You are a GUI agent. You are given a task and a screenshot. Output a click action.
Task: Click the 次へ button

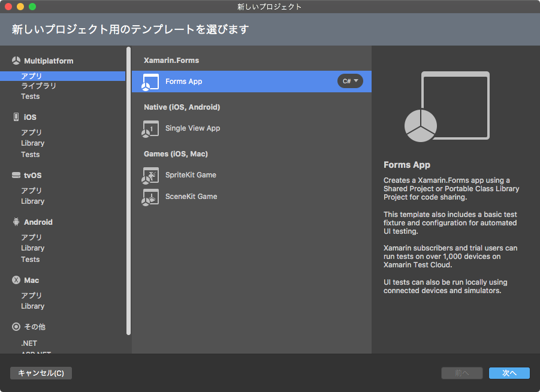[x=508, y=373]
